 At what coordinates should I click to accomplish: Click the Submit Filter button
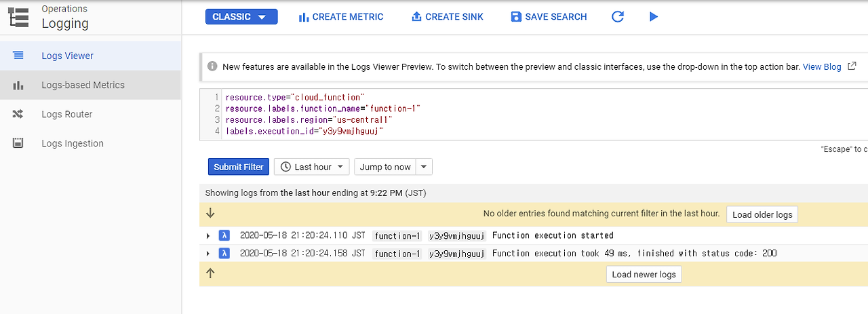[239, 167]
